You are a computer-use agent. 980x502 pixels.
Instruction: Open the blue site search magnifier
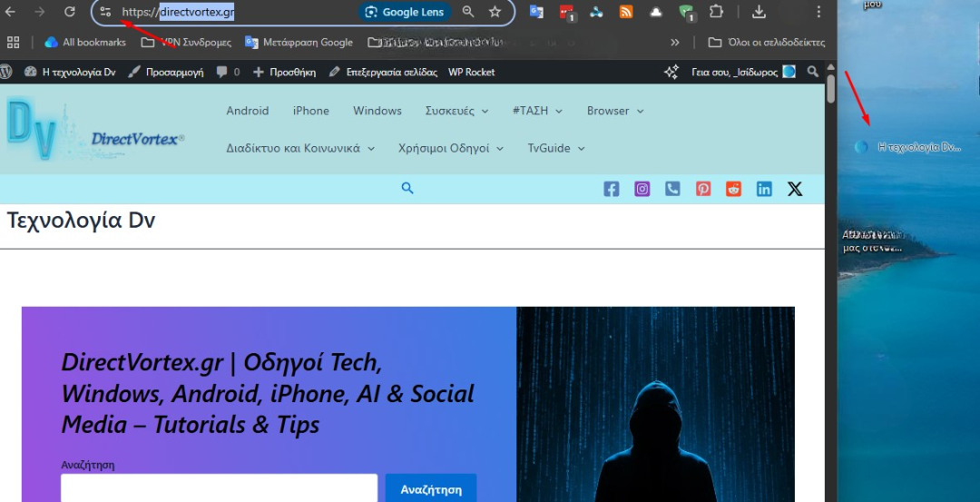[407, 188]
